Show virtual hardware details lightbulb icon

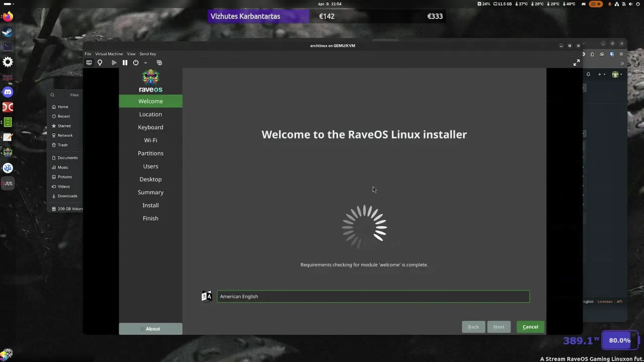coord(100,63)
